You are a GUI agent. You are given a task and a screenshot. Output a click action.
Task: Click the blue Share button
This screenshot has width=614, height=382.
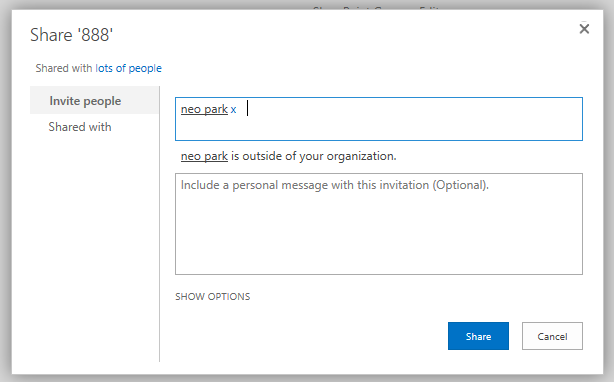(478, 336)
